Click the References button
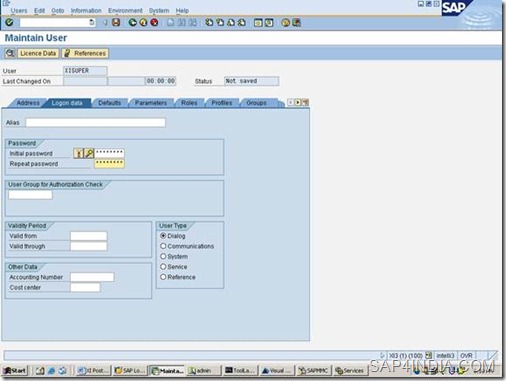This screenshot has height=381, width=506. (x=85, y=53)
